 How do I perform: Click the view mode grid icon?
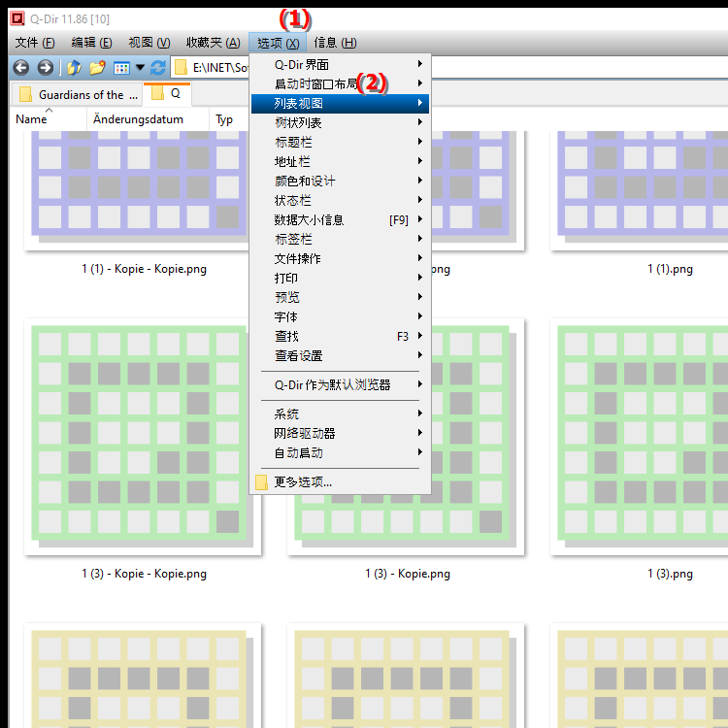tap(121, 68)
